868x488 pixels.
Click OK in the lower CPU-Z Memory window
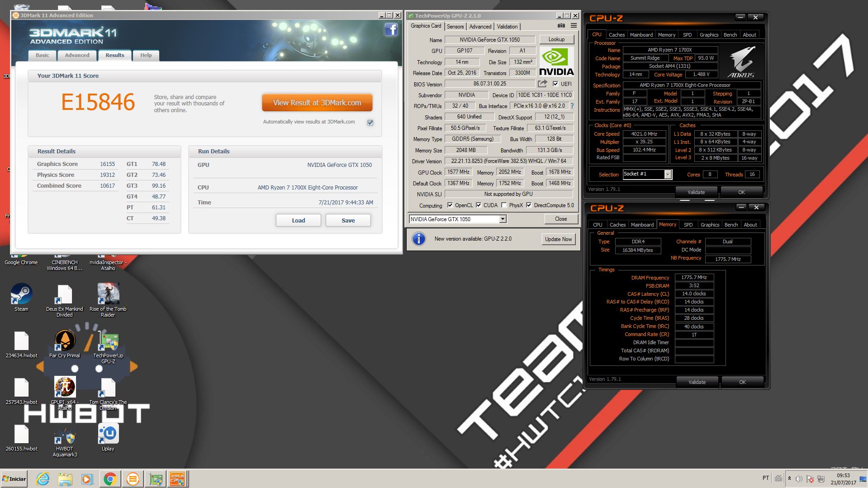click(x=742, y=382)
